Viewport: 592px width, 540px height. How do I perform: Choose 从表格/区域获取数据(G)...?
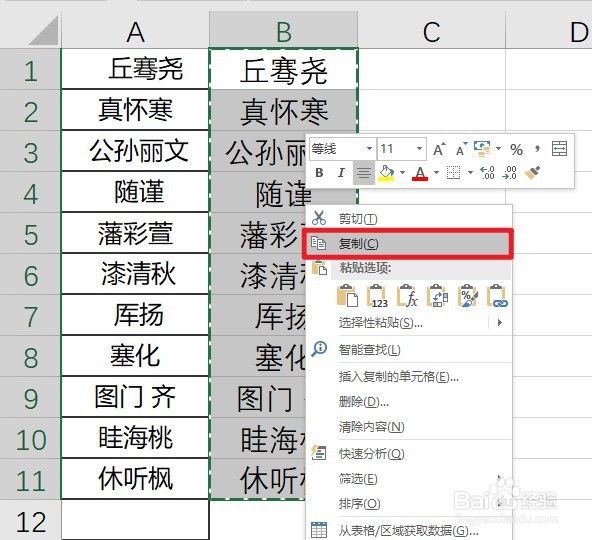click(x=409, y=531)
